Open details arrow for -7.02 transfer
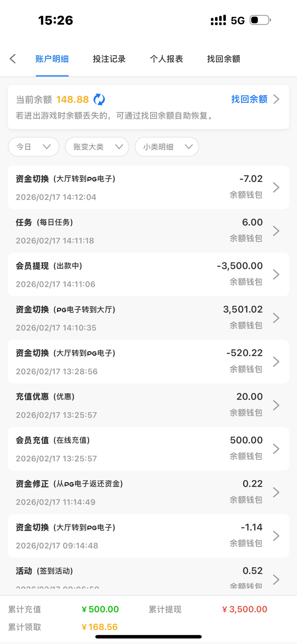Image resolution: width=297 pixels, height=644 pixels. pos(276,187)
